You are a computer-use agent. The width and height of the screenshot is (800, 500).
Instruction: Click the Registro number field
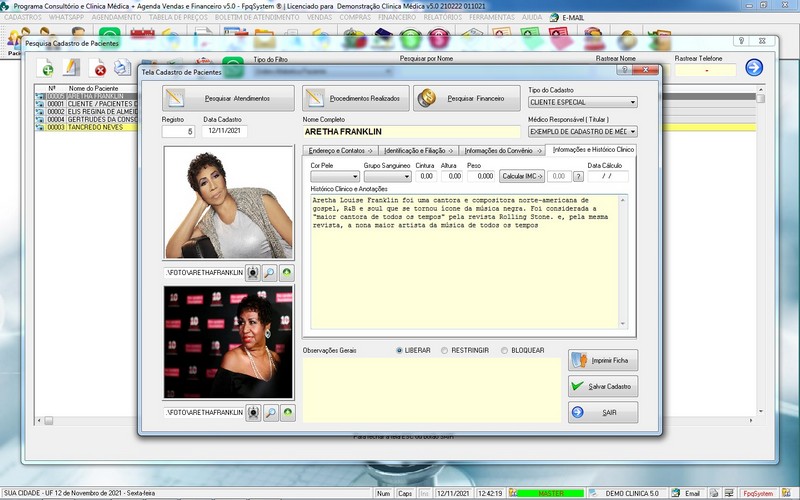(x=178, y=131)
